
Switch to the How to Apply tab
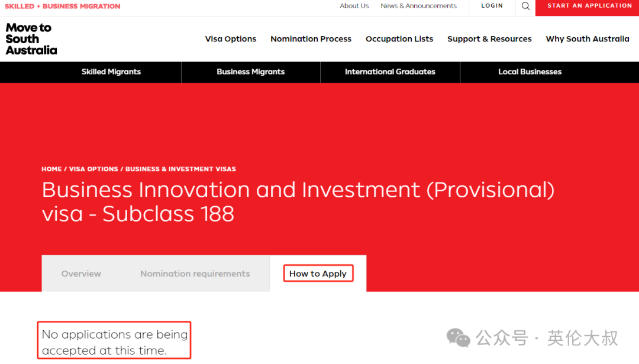318,274
